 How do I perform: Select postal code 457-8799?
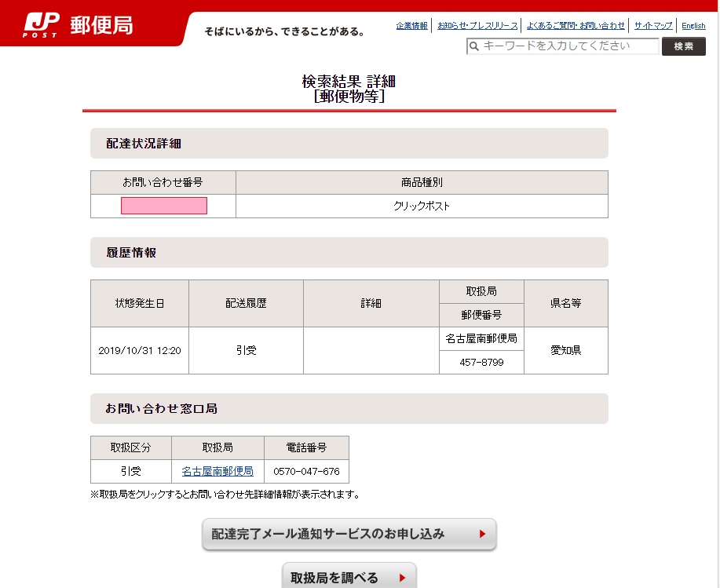coord(481,363)
